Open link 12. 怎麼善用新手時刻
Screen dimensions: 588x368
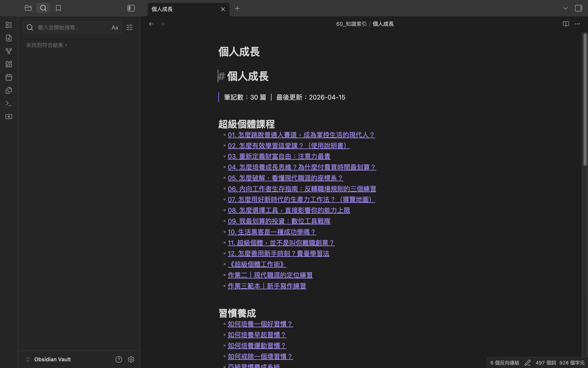278,253
